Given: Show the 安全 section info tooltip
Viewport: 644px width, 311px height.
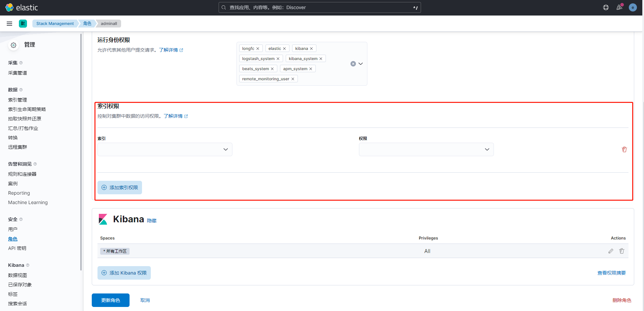Looking at the screenshot, I should [21, 219].
